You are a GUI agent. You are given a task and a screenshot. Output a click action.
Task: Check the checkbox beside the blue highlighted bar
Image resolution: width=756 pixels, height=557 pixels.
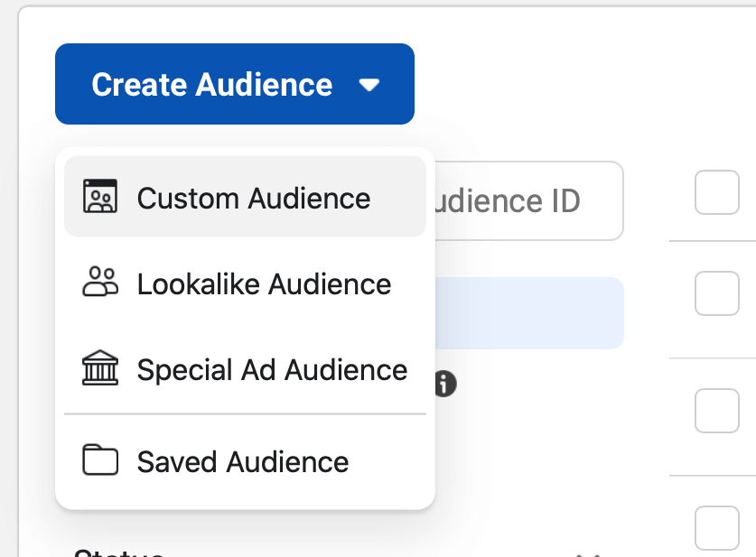(717, 293)
